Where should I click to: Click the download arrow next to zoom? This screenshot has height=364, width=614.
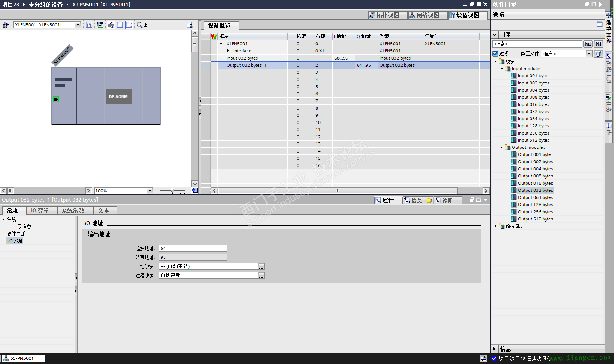[146, 25]
